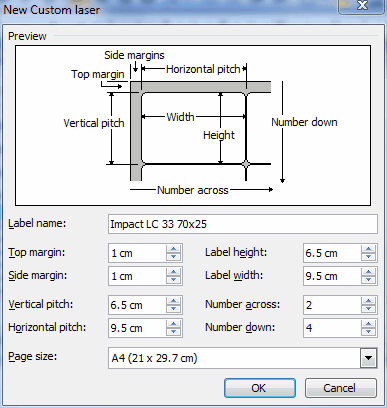The image size is (387, 408).
Task: Close the New Custom laser window
Action: pos(362,6)
